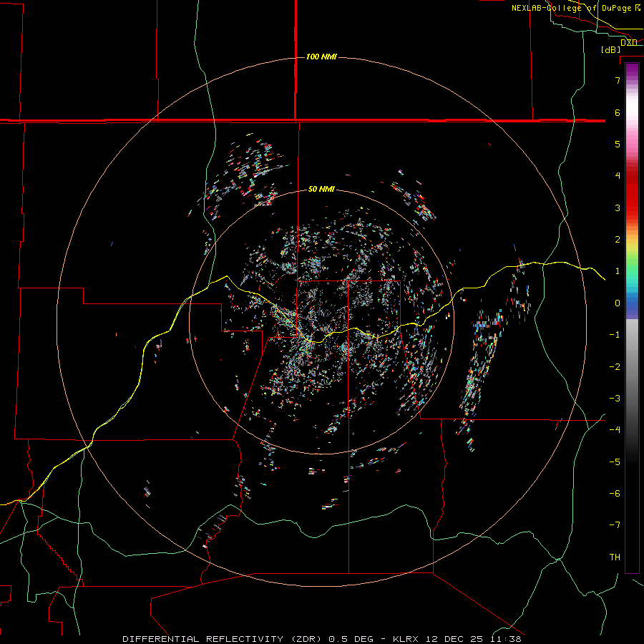Click the "12 DEC 25 11:38" timestamp
This screenshot has height=644, width=644.
pyautogui.click(x=473, y=639)
